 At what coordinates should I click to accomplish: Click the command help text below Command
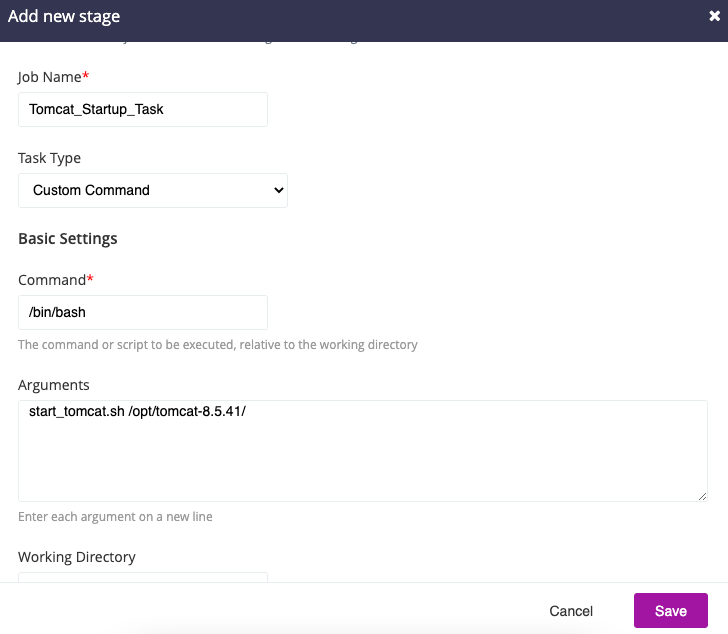coord(218,345)
